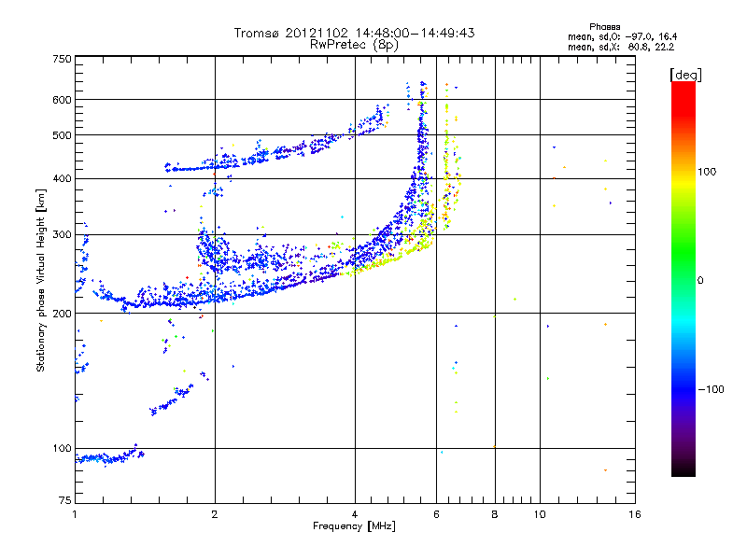Click the x-axis label "4"
747x560 pixels.
pyautogui.click(x=355, y=514)
